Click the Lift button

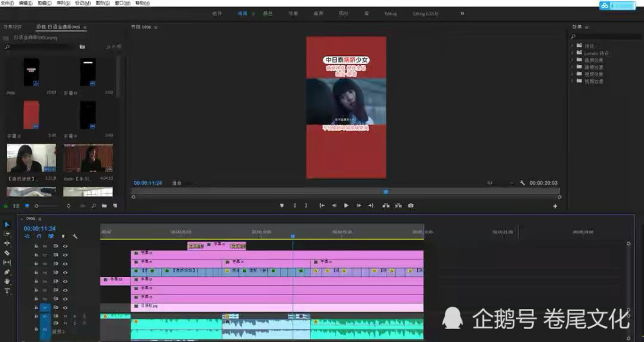386,205
